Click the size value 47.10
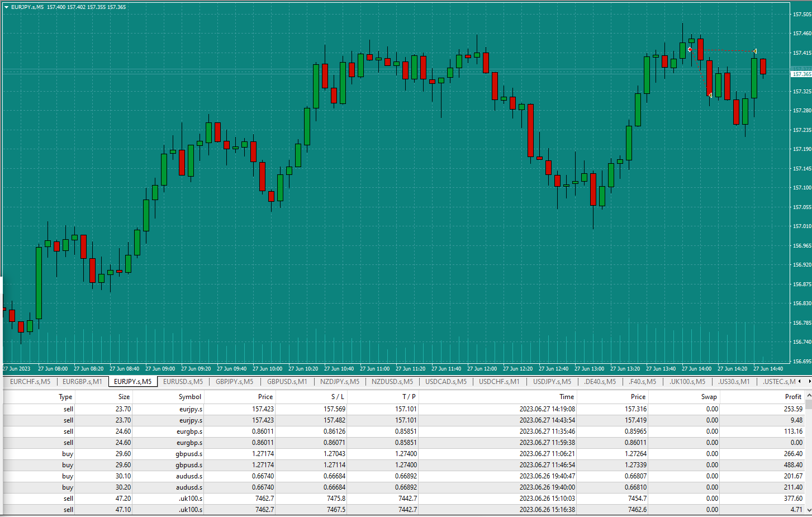Viewport: 812px width, 517px height. click(x=123, y=510)
